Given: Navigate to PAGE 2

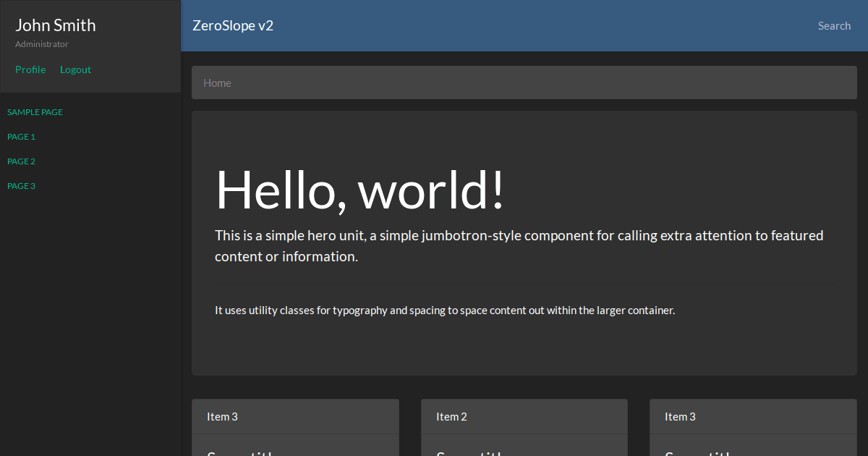Looking at the screenshot, I should pyautogui.click(x=21, y=161).
